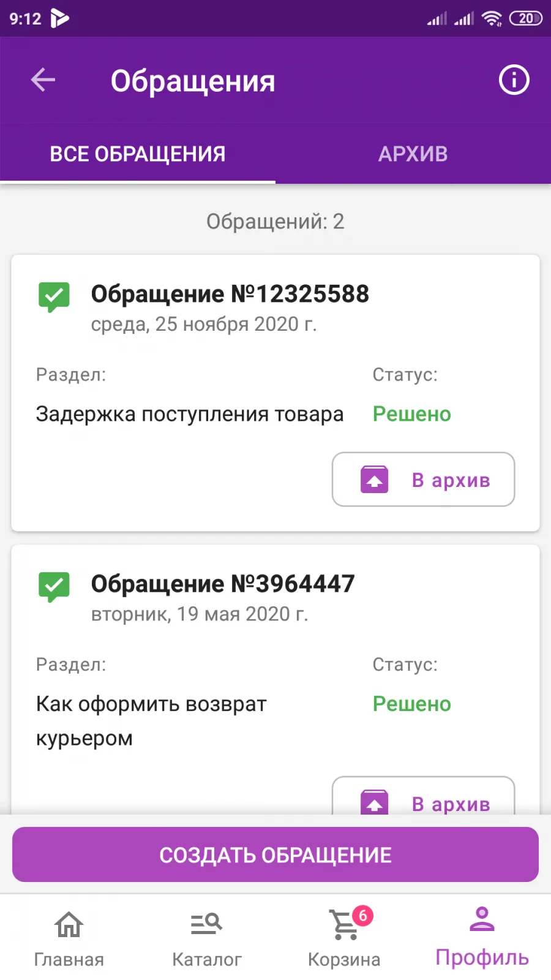Select the Профиль person icon
551x980 pixels.
click(x=482, y=919)
